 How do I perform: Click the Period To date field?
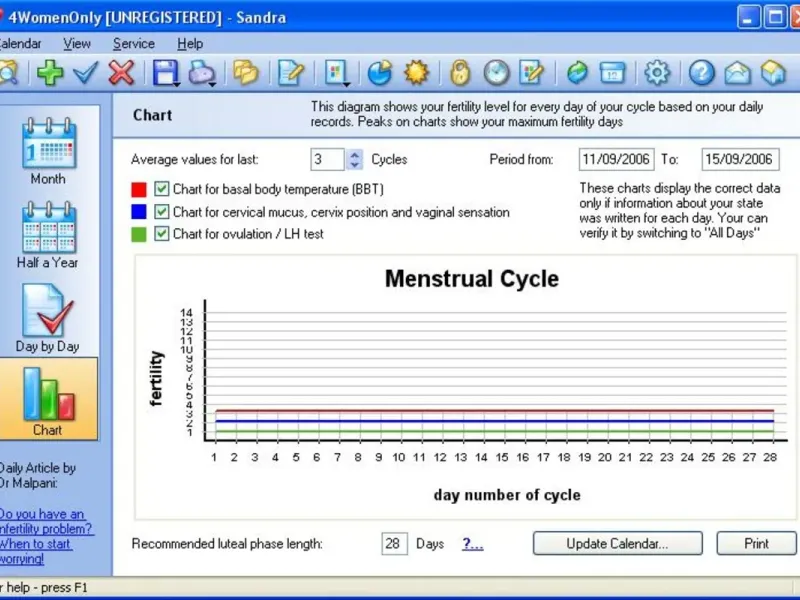[740, 159]
